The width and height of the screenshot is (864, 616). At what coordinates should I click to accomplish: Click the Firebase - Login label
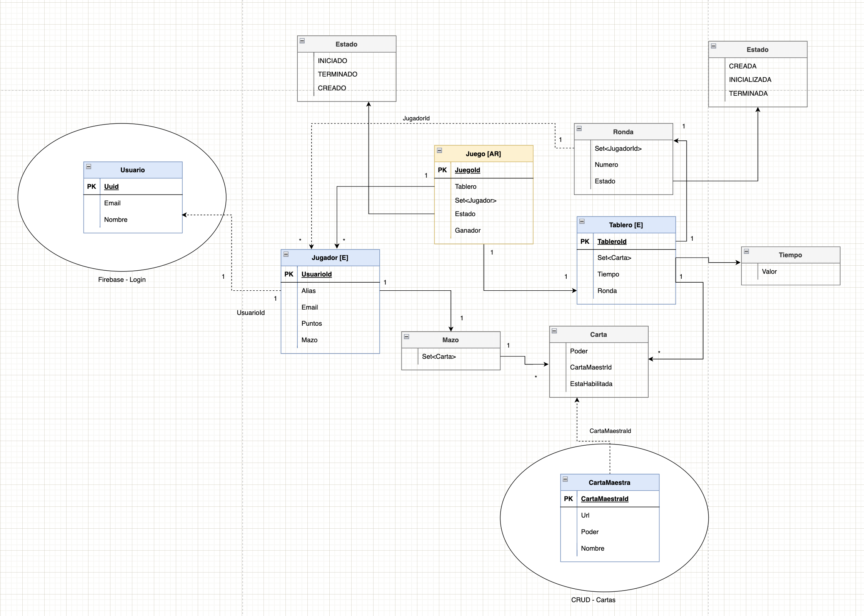pos(122,280)
